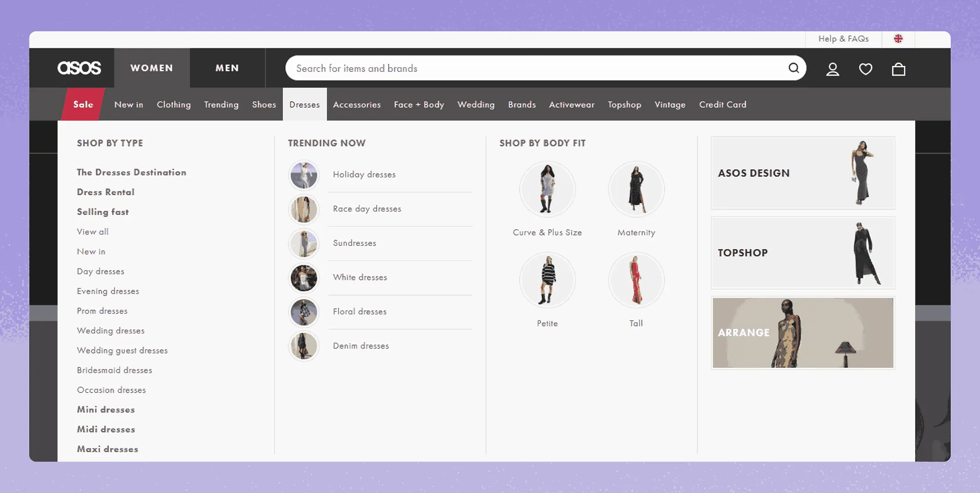Select the Sale menu item
The image size is (980, 493).
(83, 104)
